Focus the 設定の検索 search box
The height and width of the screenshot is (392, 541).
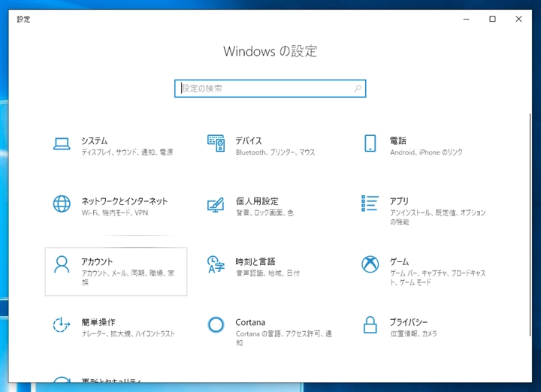tap(270, 89)
